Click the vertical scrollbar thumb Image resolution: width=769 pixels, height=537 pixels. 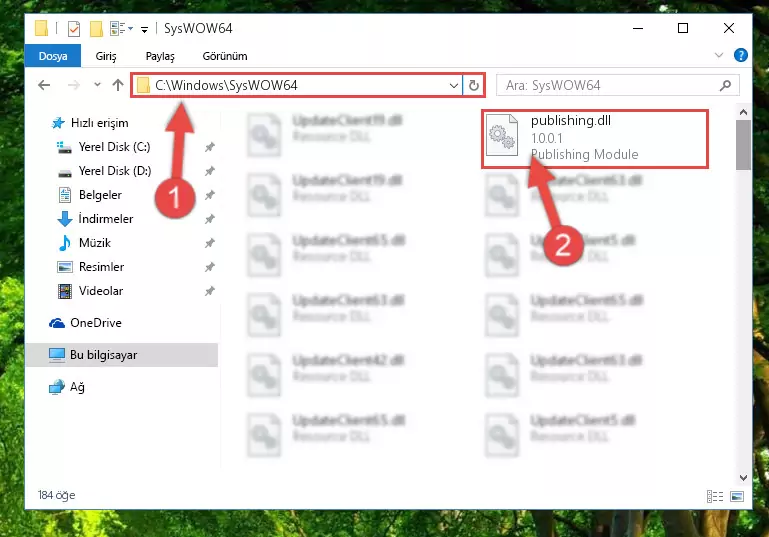[743, 145]
